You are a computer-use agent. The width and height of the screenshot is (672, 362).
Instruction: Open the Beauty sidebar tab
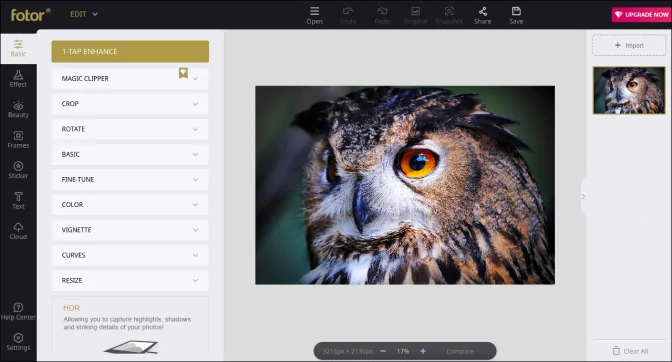18,109
